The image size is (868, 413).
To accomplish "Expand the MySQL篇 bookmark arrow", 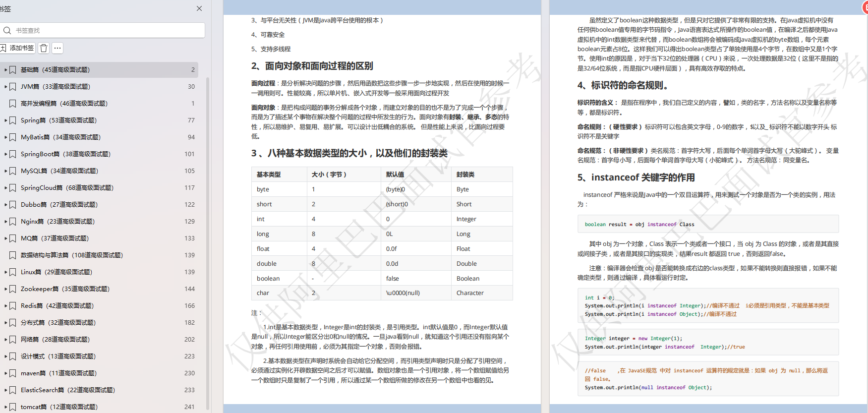I will [5, 171].
